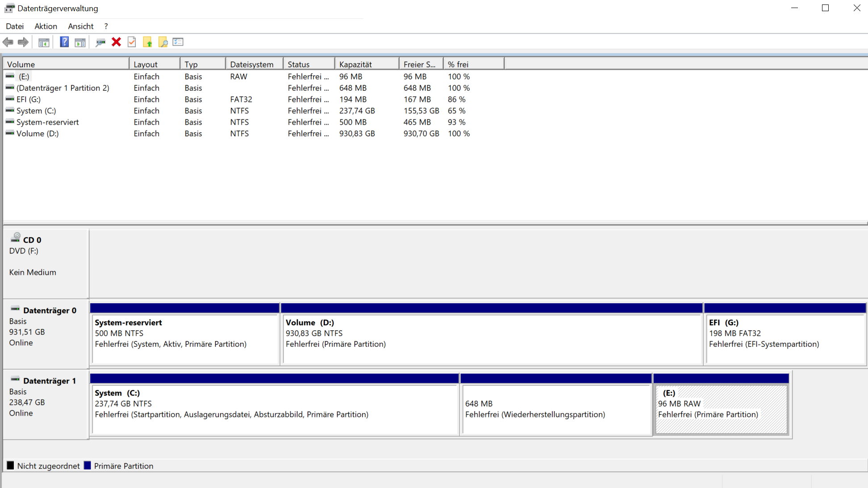Open the Ansicht menu
This screenshot has width=868, height=488.
click(x=80, y=26)
